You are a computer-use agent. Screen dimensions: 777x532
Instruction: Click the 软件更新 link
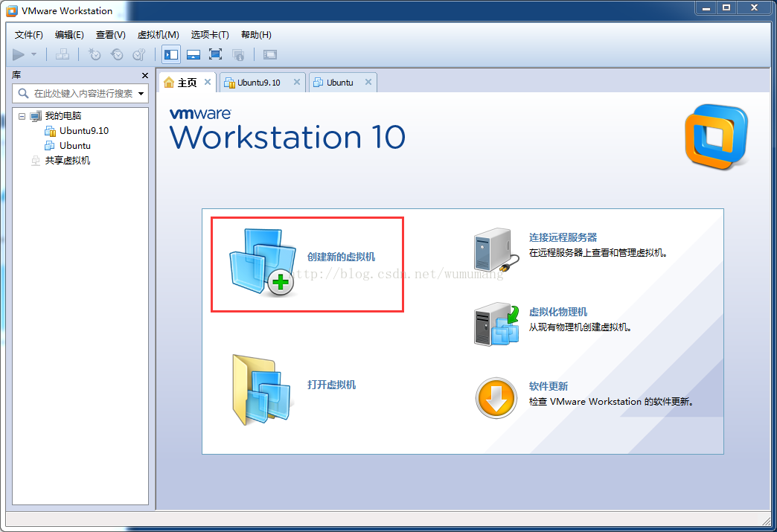pos(548,386)
